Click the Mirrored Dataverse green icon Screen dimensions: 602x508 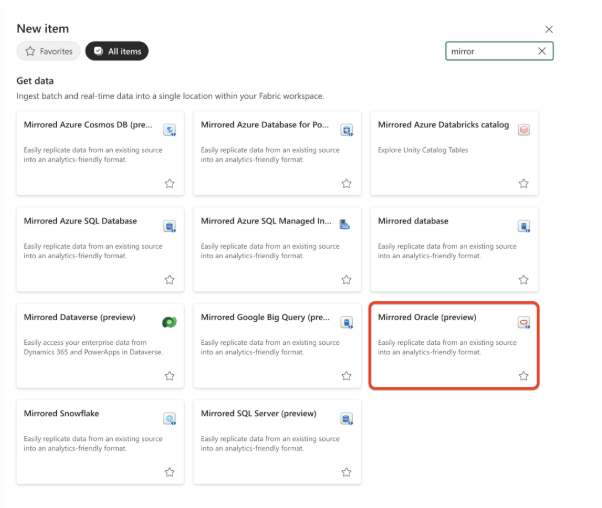[x=170, y=321]
